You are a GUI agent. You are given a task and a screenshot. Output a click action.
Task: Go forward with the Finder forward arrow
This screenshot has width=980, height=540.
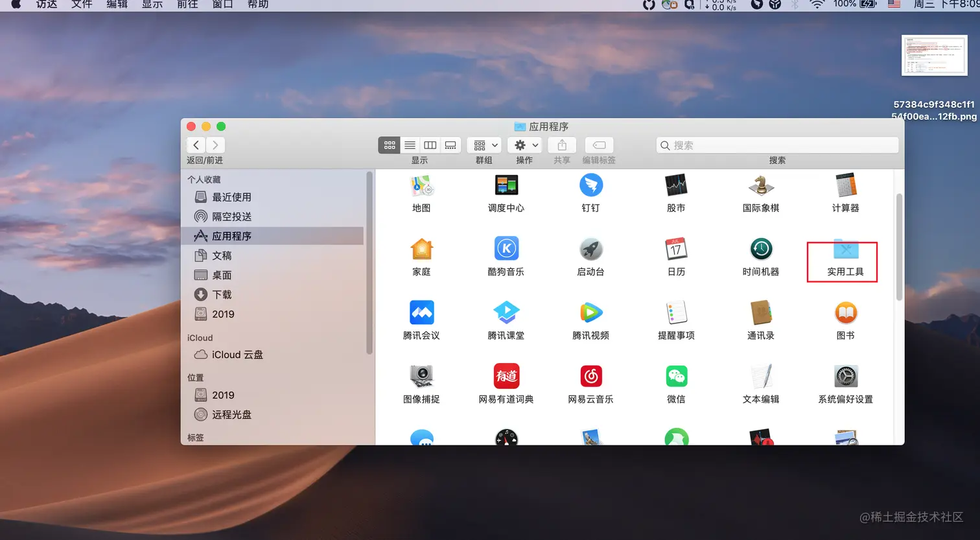[216, 145]
